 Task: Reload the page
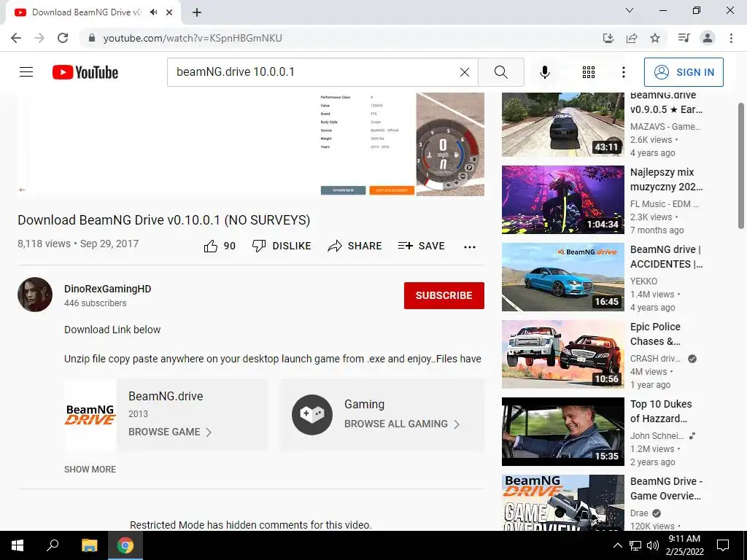tap(63, 38)
